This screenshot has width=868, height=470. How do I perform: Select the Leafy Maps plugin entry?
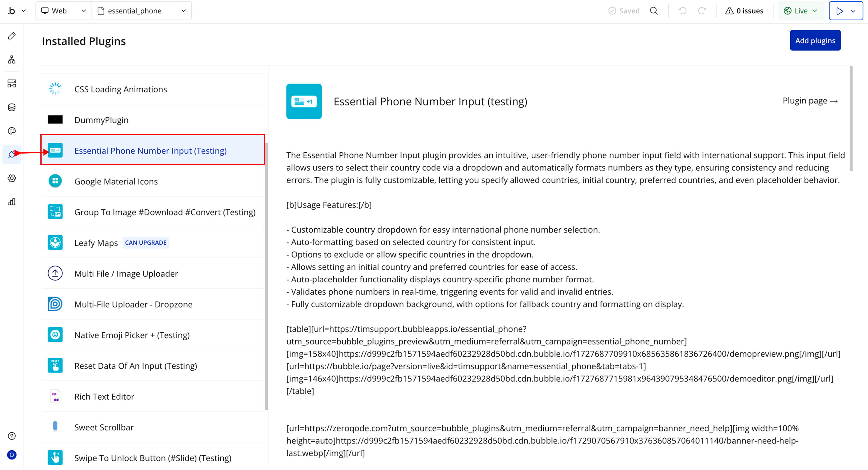(x=96, y=243)
